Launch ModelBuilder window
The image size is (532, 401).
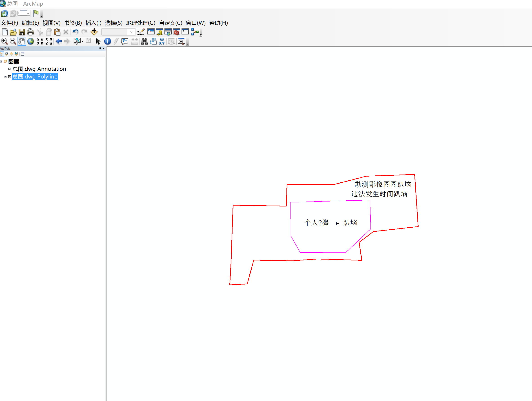195,32
